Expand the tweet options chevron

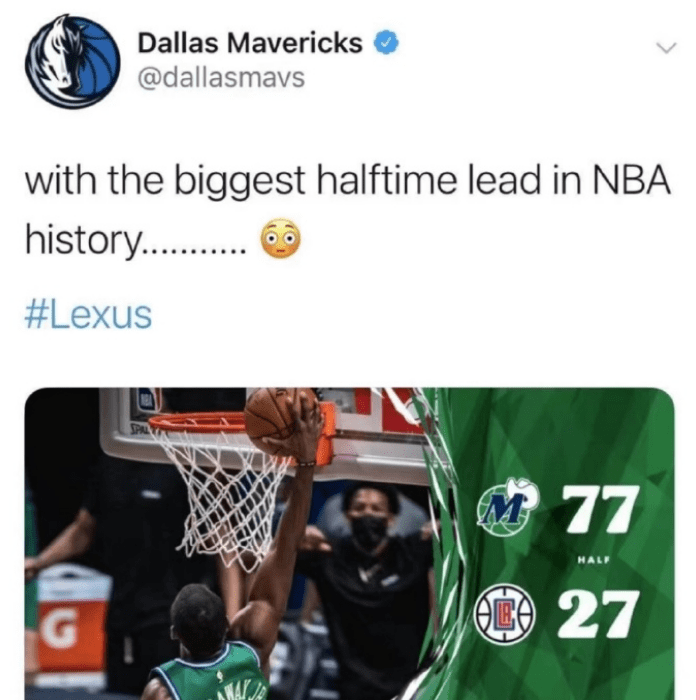coord(667,47)
